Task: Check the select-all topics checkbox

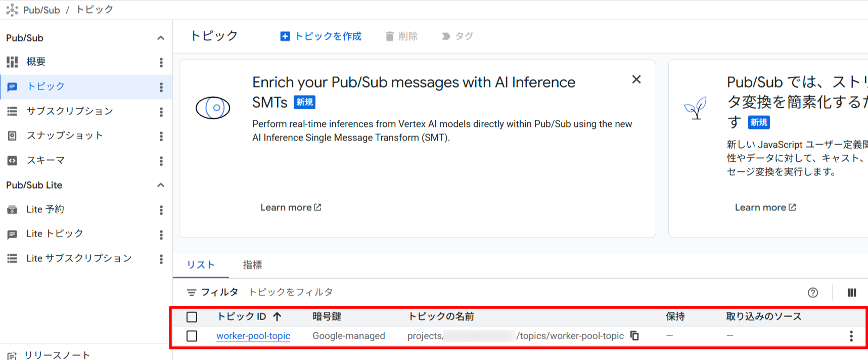Action: tap(192, 317)
